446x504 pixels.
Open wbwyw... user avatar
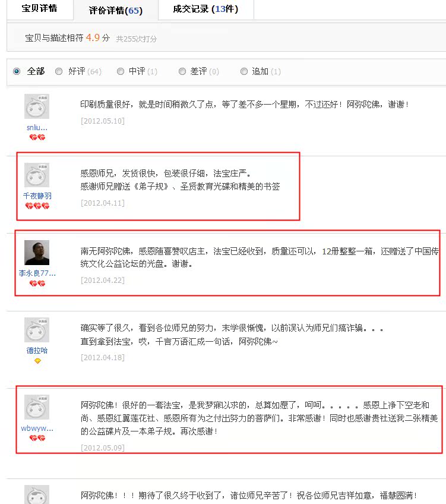click(37, 407)
